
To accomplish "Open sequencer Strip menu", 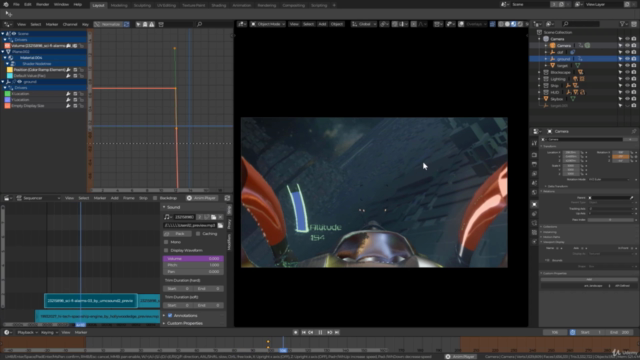I will pos(143,198).
